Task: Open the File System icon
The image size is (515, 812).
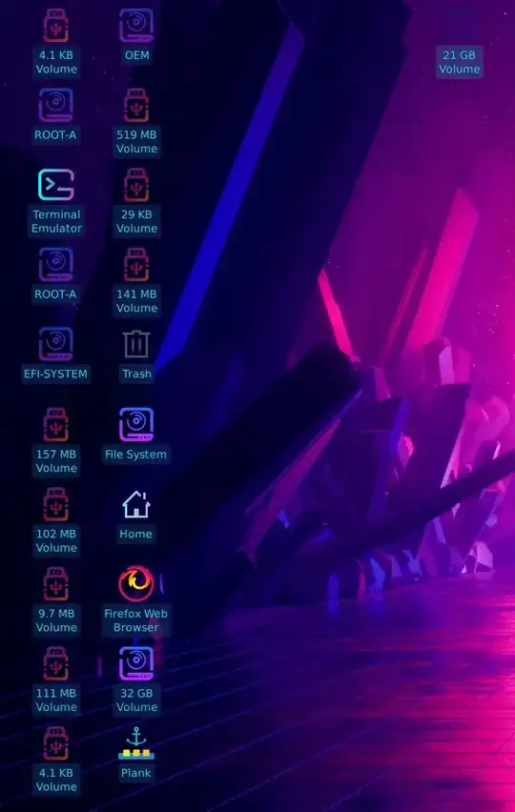Action: (x=136, y=425)
